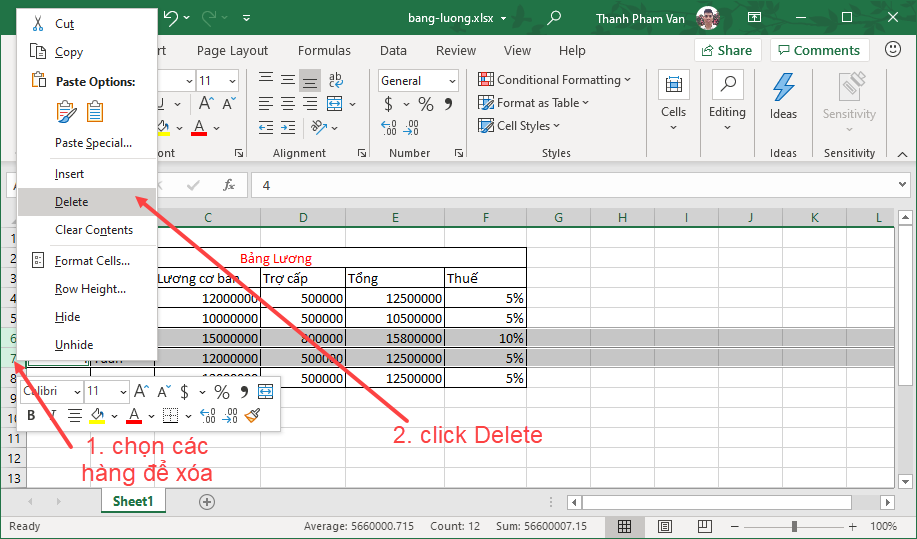Adjust the zoom slider in the status bar
The height and width of the screenshot is (539, 917).
[x=794, y=526]
